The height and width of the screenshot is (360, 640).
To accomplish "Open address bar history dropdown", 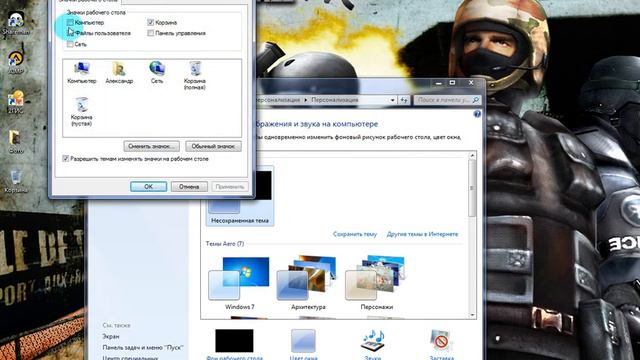I will pos(392,100).
